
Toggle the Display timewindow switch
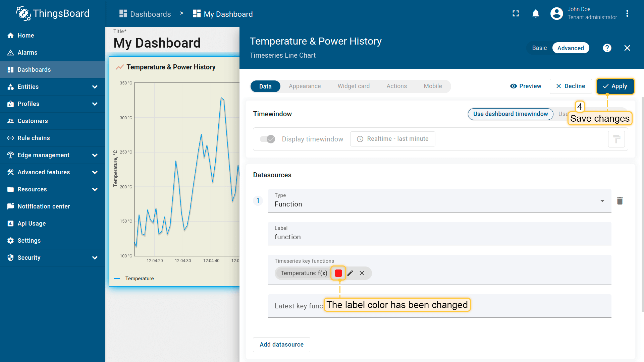[268, 139]
